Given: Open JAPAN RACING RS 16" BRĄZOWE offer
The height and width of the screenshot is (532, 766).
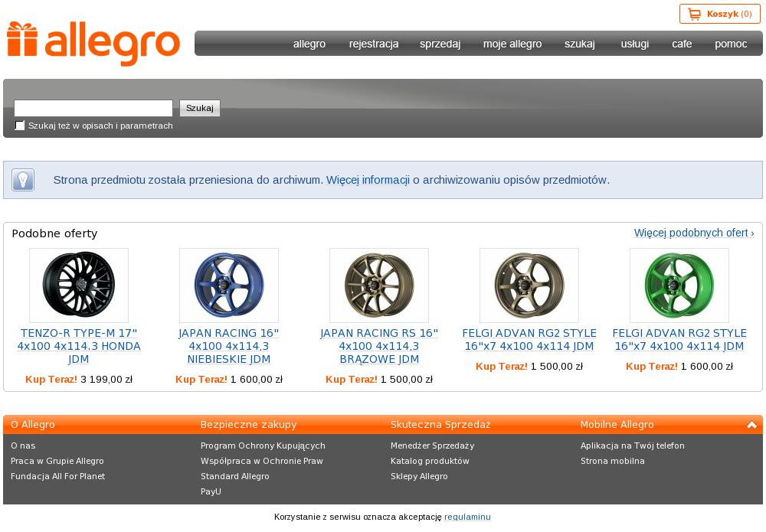Looking at the screenshot, I should (379, 346).
